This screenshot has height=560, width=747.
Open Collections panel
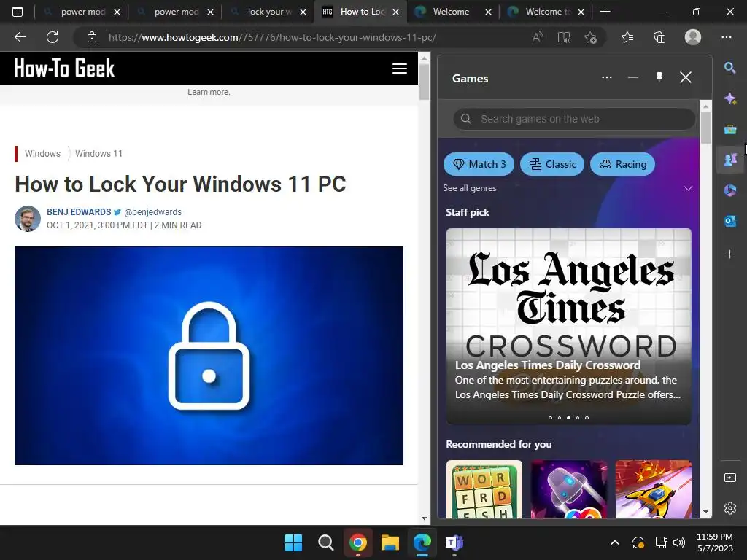point(659,37)
